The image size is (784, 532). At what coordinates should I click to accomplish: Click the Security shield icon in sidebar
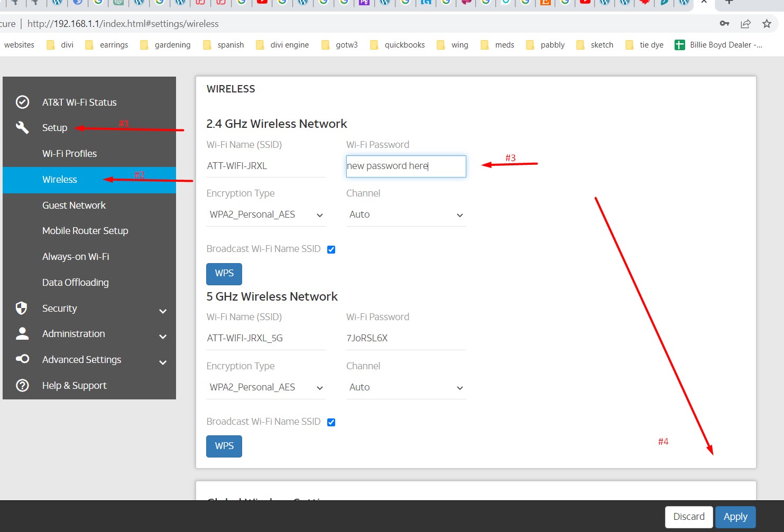coord(22,308)
